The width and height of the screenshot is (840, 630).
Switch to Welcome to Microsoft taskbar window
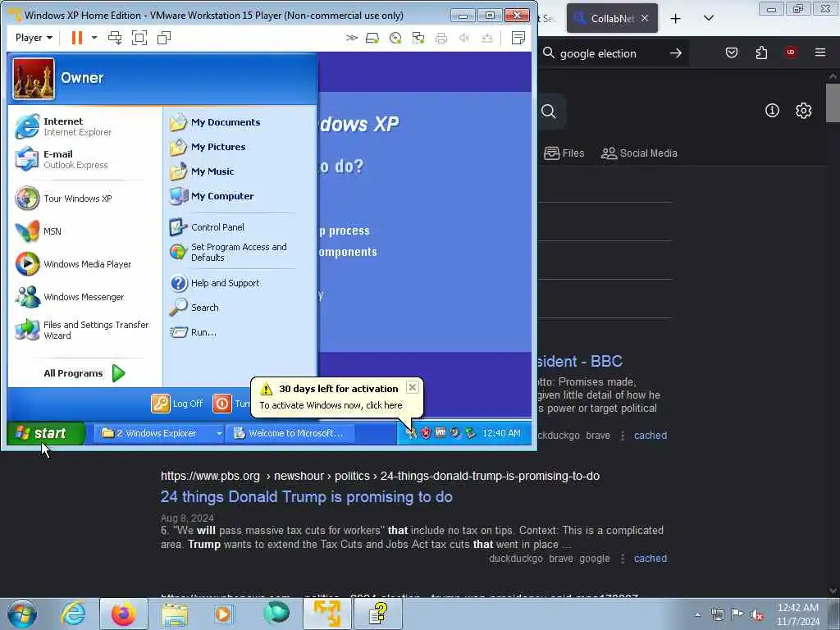pyautogui.click(x=290, y=433)
